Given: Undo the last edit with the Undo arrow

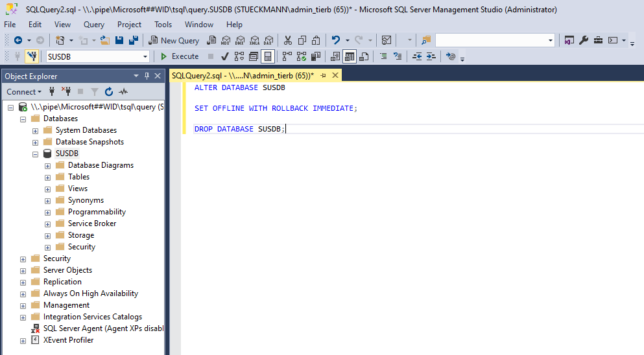Looking at the screenshot, I should click(336, 40).
